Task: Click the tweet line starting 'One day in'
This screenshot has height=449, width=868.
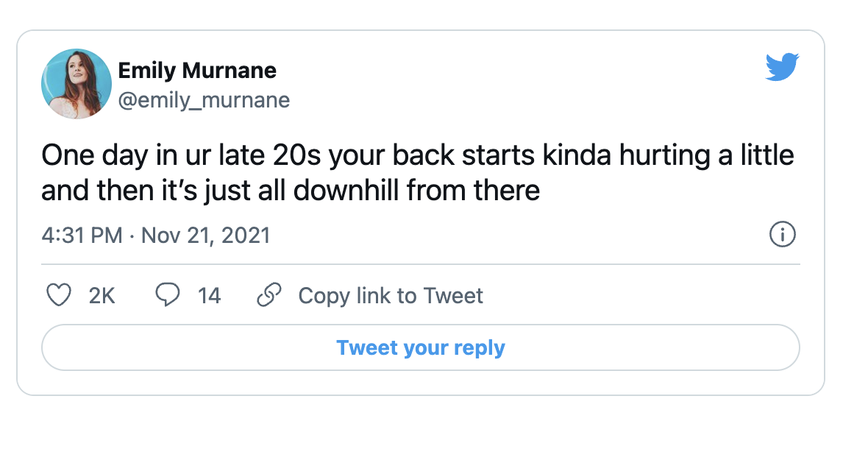Action: tap(417, 156)
